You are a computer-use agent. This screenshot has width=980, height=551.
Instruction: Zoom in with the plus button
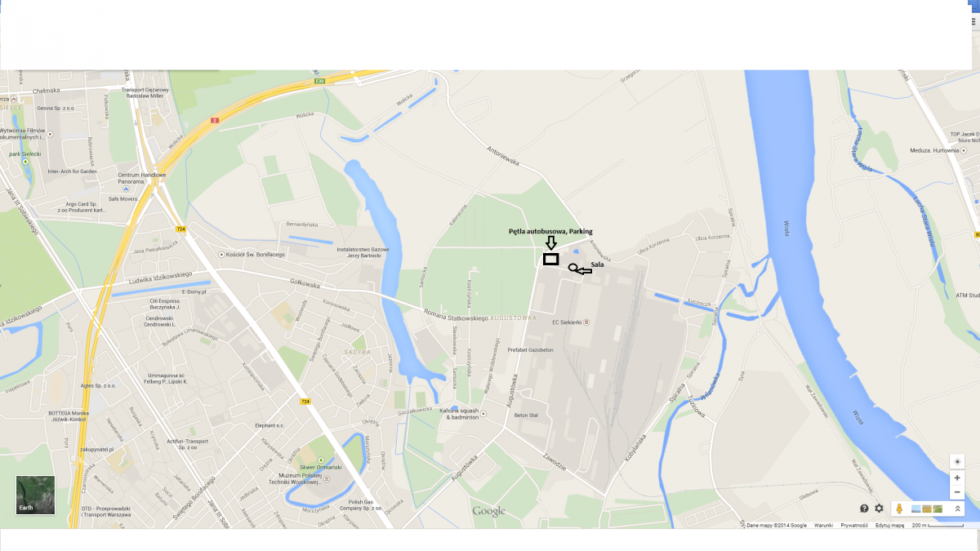click(957, 478)
